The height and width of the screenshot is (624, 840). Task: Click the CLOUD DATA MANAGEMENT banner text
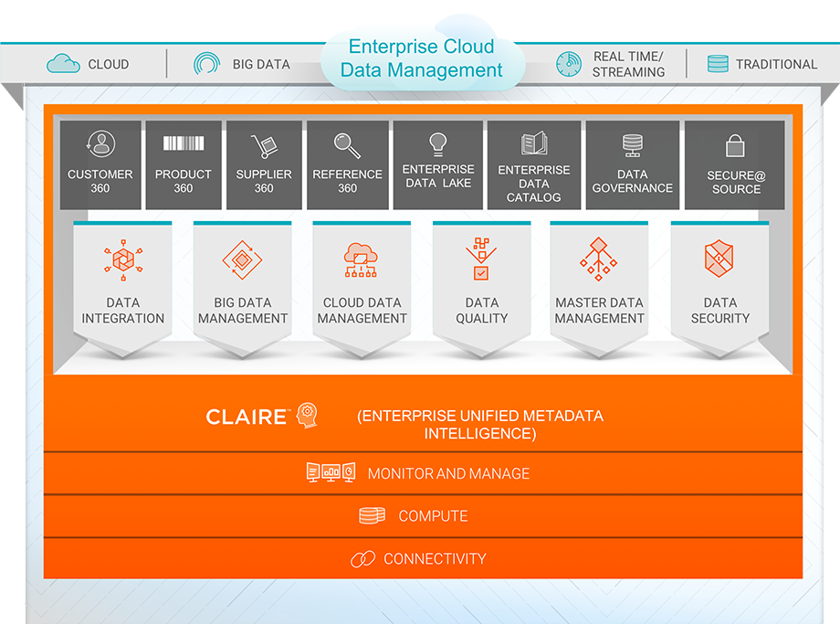(x=362, y=311)
